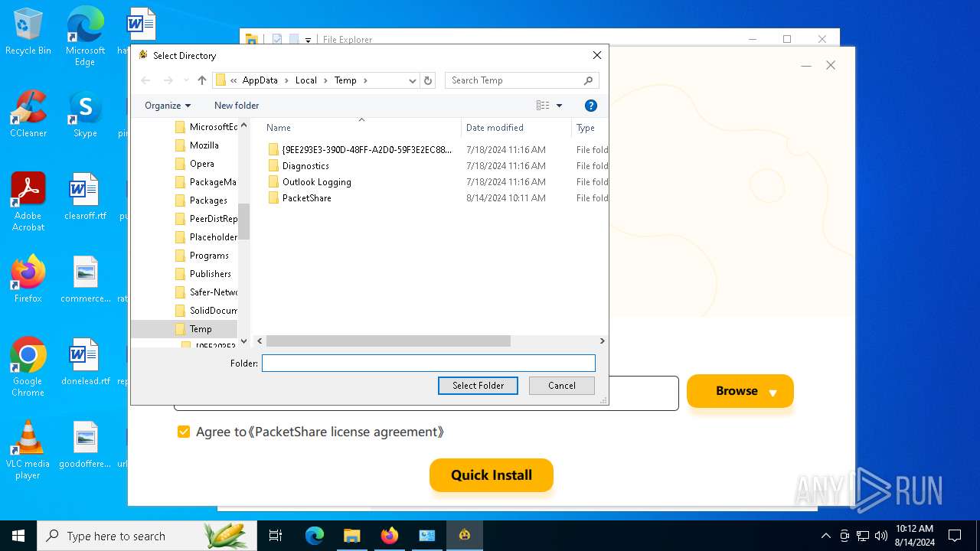Screen dimensions: 980x551
Task: Open donelead.rtf desktop file
Action: 85,362
